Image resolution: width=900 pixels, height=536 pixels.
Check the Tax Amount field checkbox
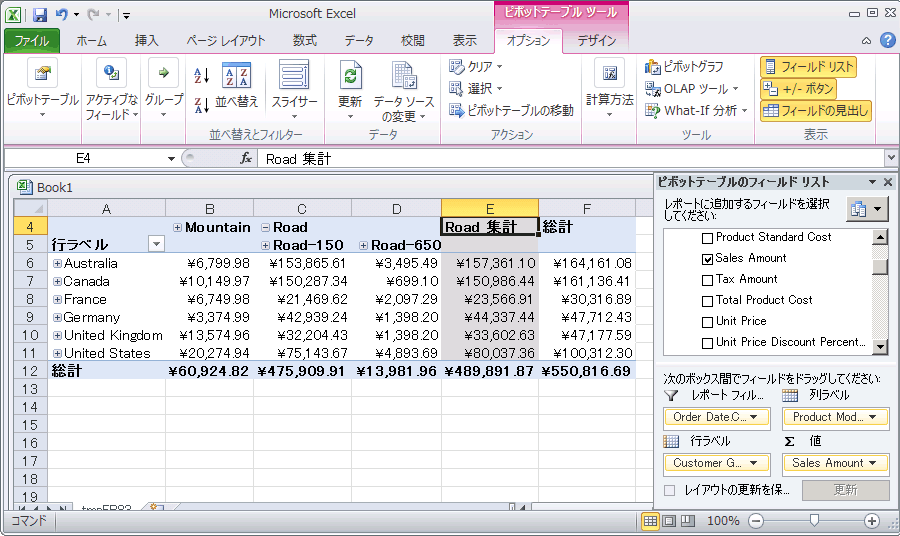tap(708, 279)
